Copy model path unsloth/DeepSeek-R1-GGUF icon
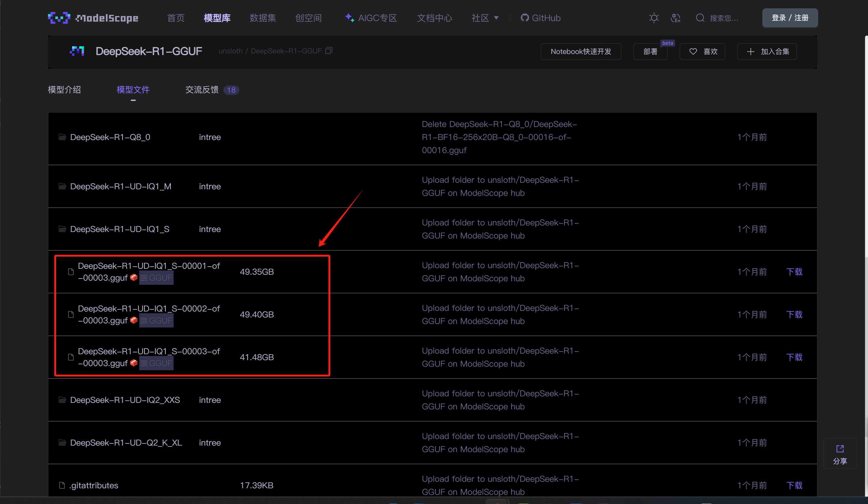Image resolution: width=868 pixels, height=504 pixels. pyautogui.click(x=329, y=51)
